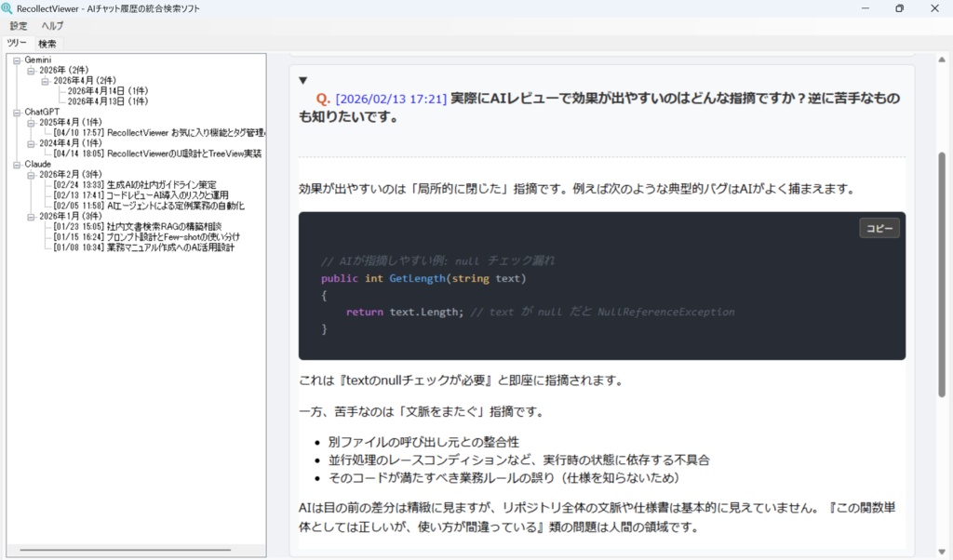Open [01/08 10:34] 業務マニュアル作成 chat
The width and height of the screenshot is (953, 560).
143,247
